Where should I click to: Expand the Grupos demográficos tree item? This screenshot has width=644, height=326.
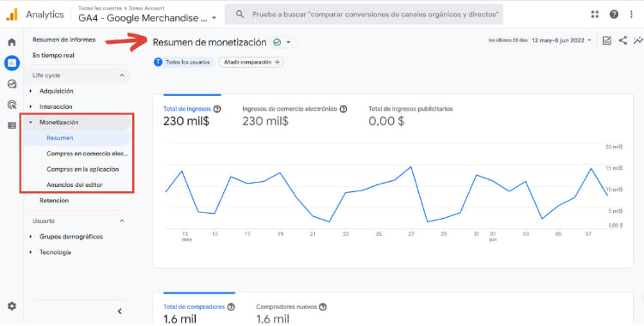pyautogui.click(x=31, y=237)
